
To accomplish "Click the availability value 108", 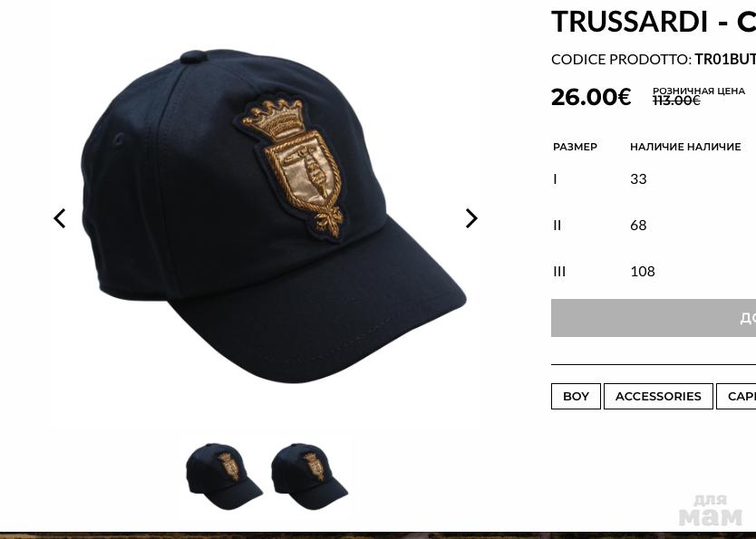I will tap(642, 271).
